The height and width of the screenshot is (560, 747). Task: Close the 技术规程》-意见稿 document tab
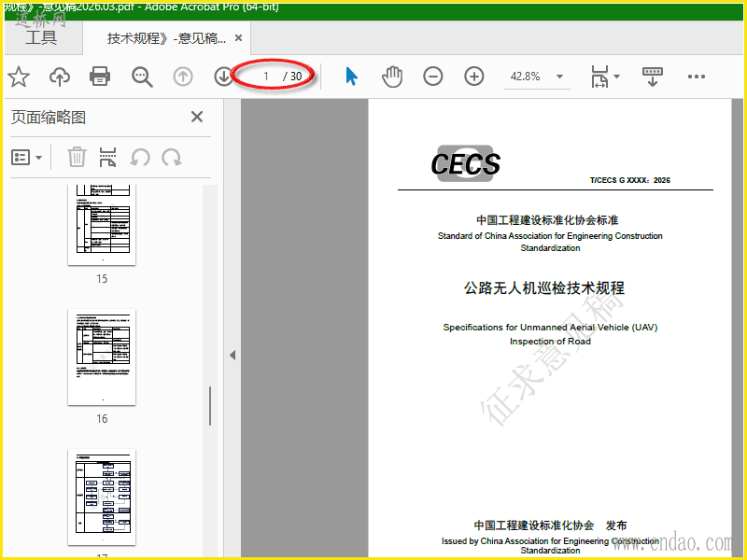pos(239,37)
